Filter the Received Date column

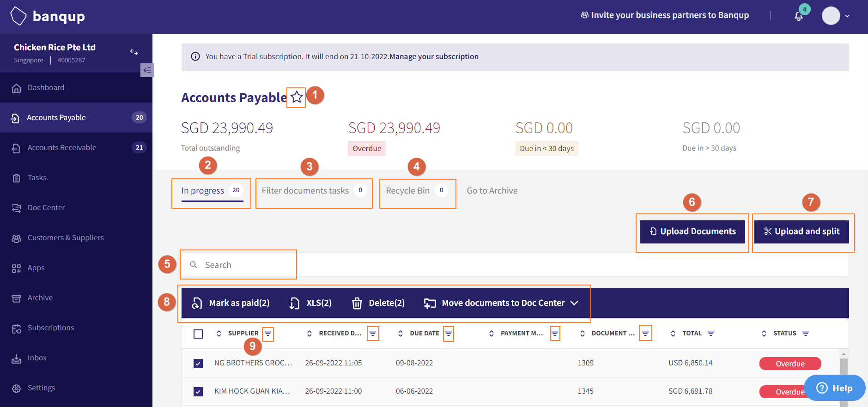373,334
